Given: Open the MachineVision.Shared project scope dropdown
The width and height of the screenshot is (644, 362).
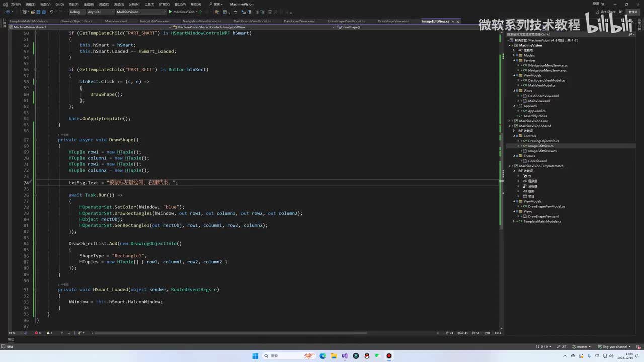Looking at the screenshot, I should click(x=91, y=27).
